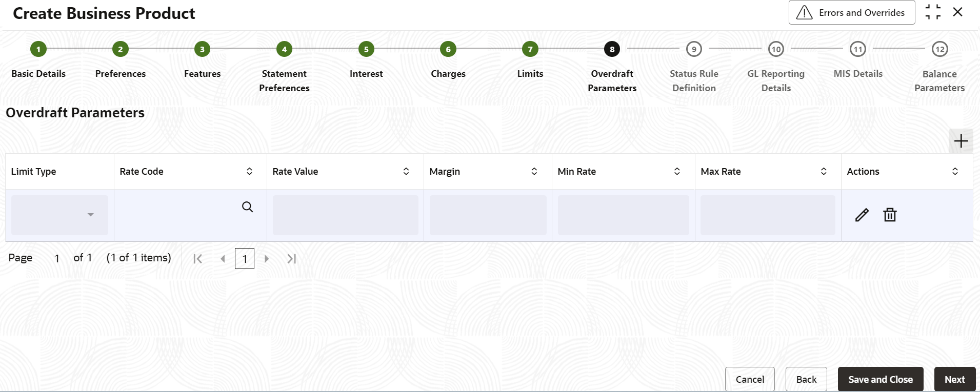
Task: Go to the Interest step
Action: tap(366, 49)
